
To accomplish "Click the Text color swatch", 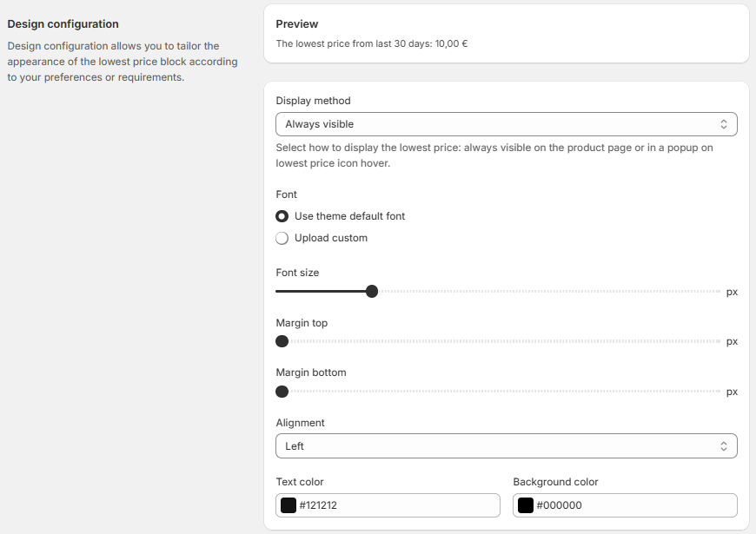I will (288, 505).
